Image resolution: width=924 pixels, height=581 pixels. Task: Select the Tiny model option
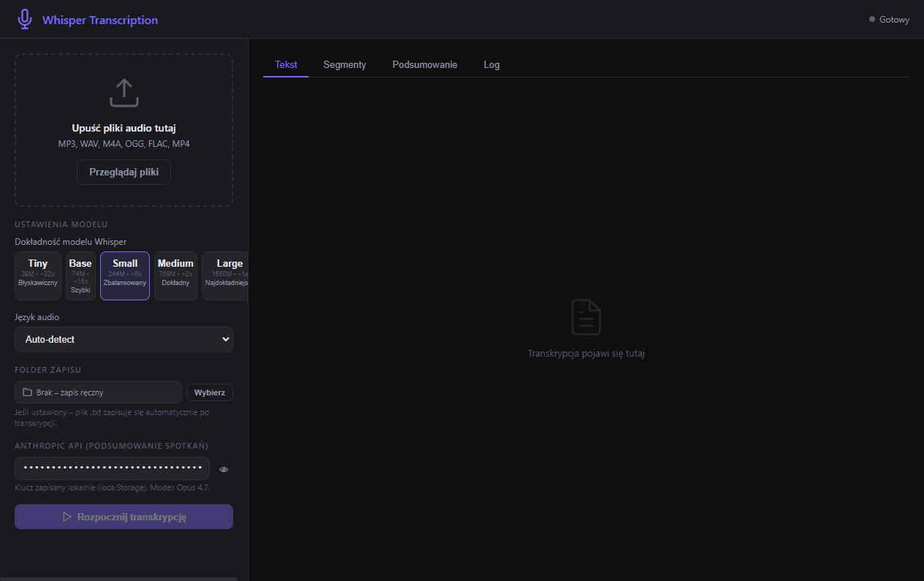tap(38, 276)
